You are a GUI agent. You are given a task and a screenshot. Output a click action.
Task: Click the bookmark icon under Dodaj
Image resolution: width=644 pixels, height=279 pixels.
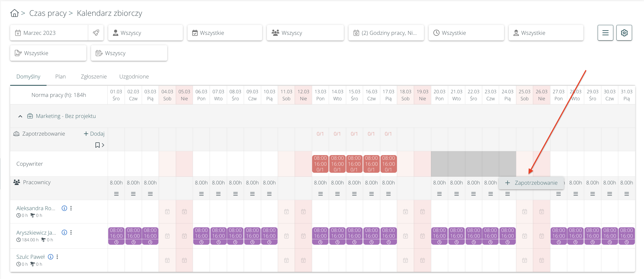98,145
